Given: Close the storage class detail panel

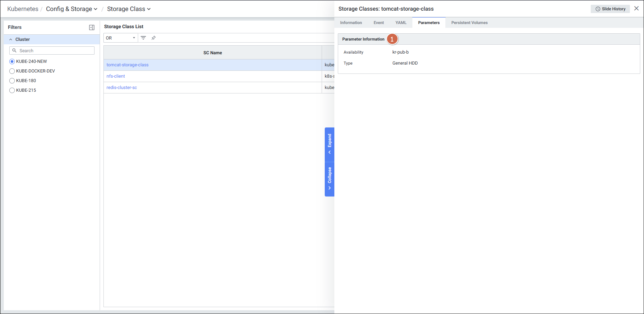Looking at the screenshot, I should pos(636,9).
